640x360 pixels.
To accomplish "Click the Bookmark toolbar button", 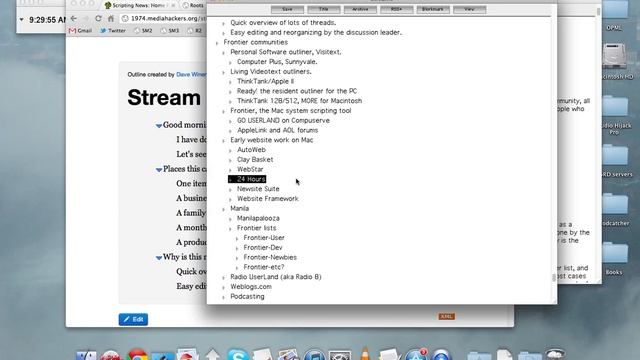I will (x=433, y=9).
